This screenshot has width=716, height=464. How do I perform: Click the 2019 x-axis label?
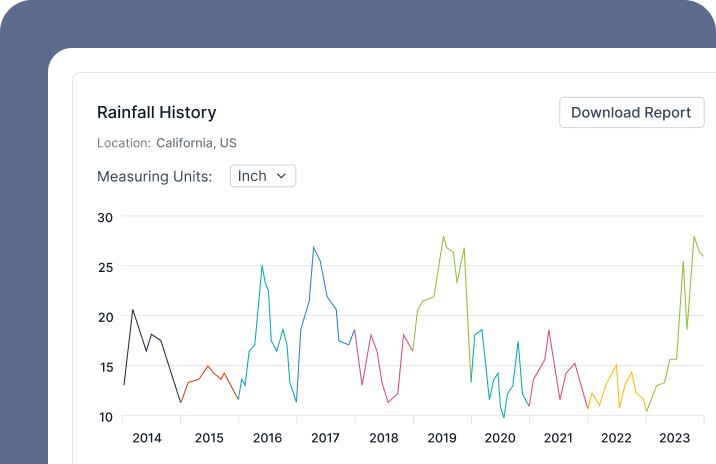pos(442,438)
